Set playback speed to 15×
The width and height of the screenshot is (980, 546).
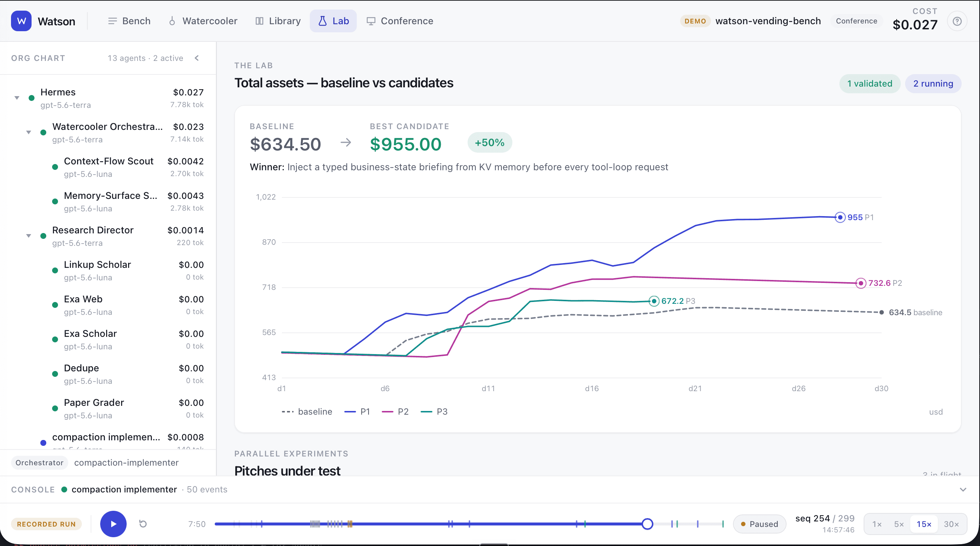coord(924,524)
